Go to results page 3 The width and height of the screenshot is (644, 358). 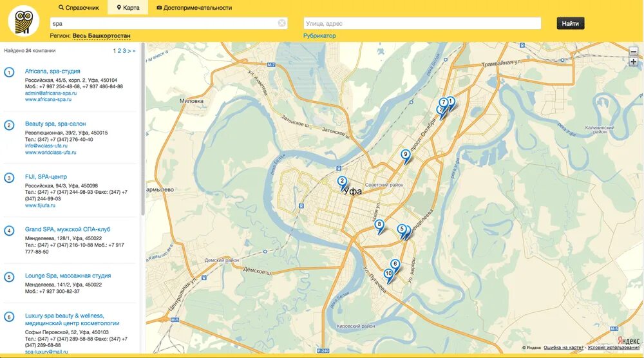click(124, 51)
